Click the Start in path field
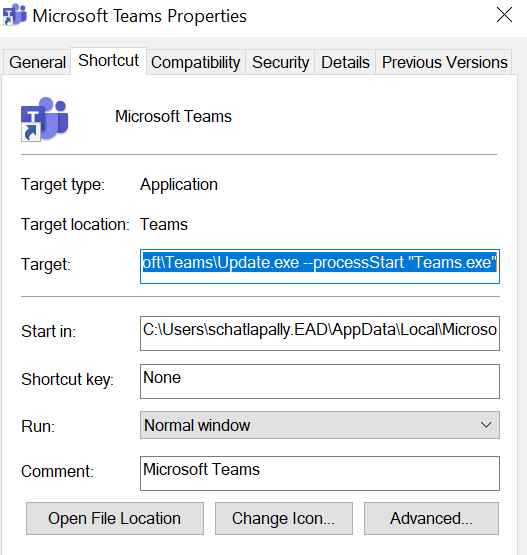 coord(320,333)
